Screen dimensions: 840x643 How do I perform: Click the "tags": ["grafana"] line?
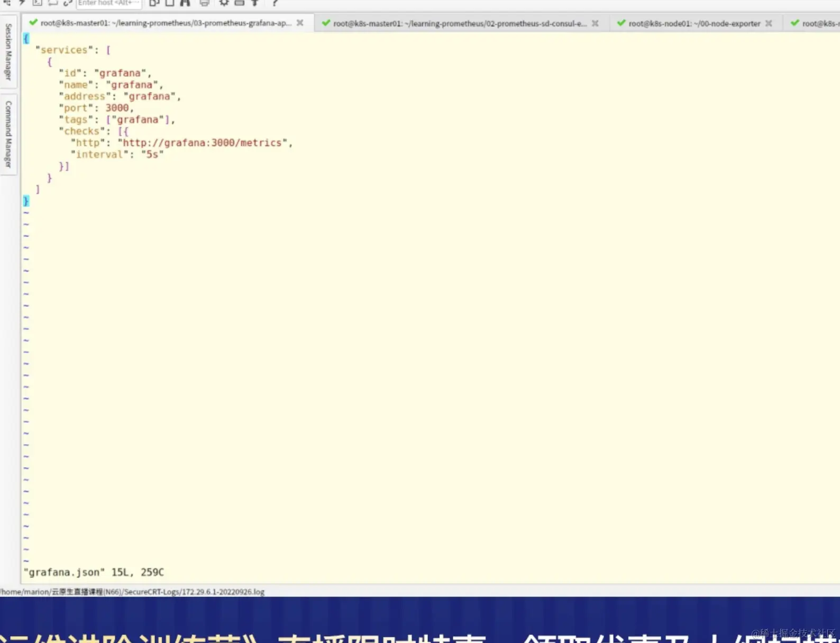117,120
